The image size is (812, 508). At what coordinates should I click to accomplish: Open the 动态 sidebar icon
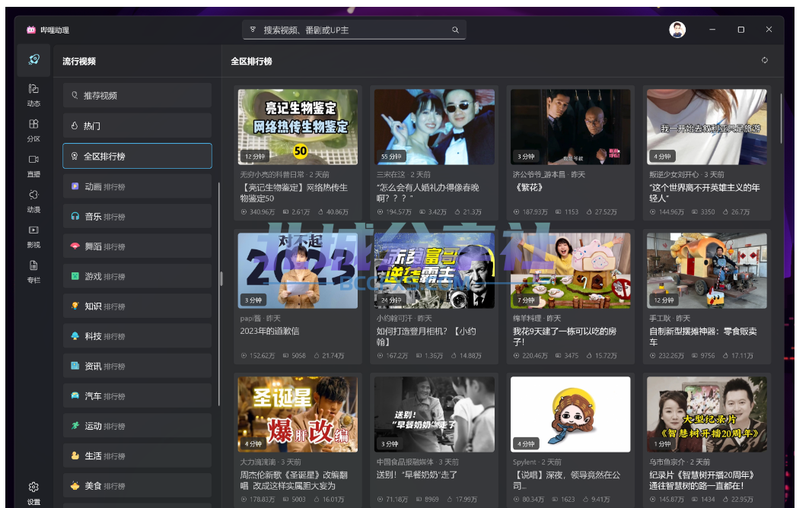tap(33, 95)
